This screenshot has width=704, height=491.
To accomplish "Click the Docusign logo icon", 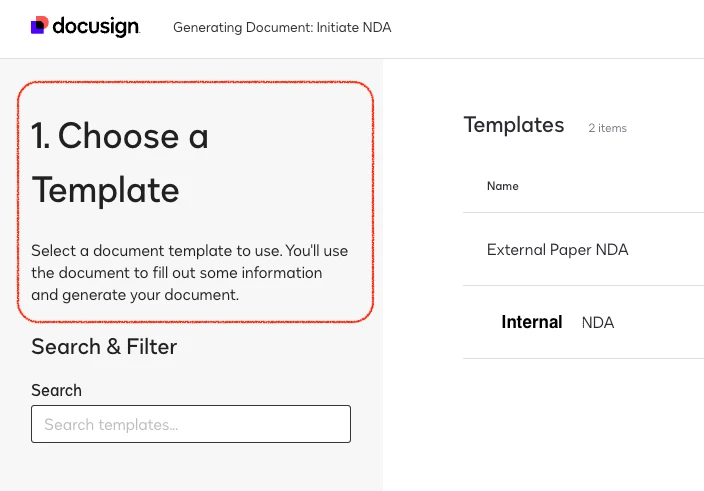I will coord(39,25).
